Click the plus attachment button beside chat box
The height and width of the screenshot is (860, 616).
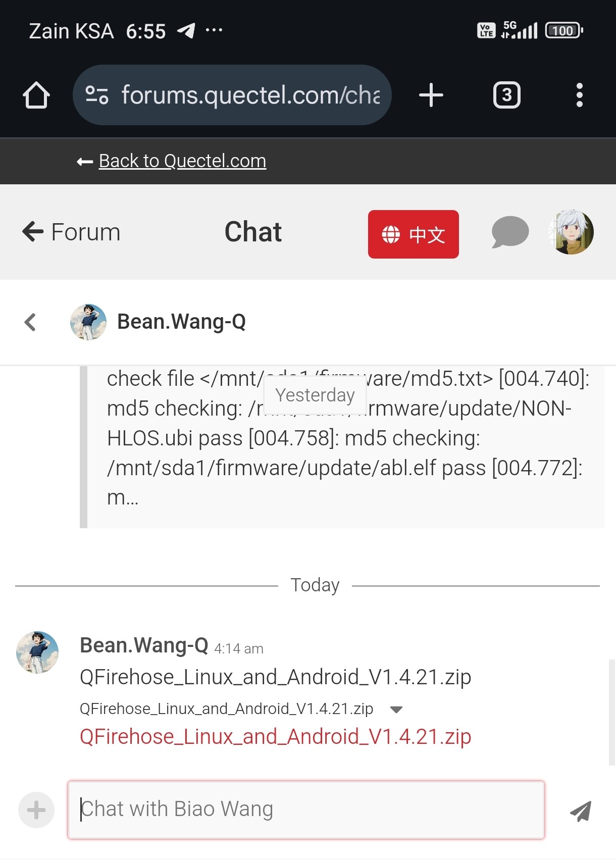(x=36, y=810)
